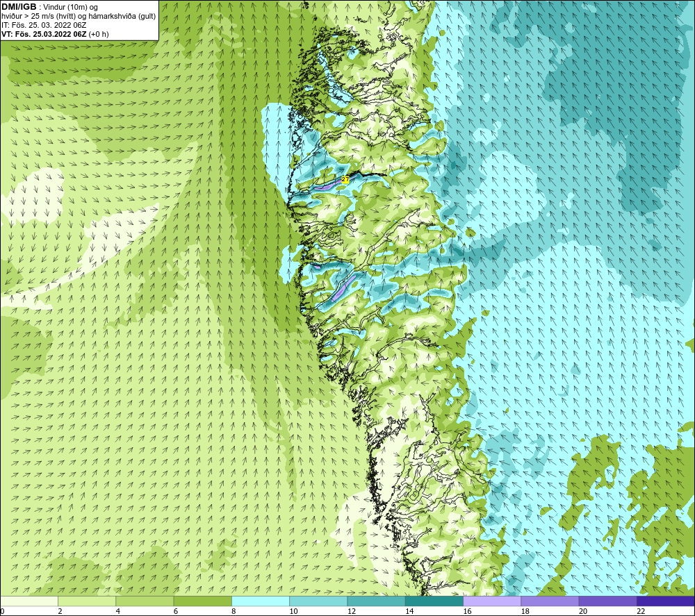
Task: Click the 0–2 m/s palest color swatch
Action: [x=28, y=601]
